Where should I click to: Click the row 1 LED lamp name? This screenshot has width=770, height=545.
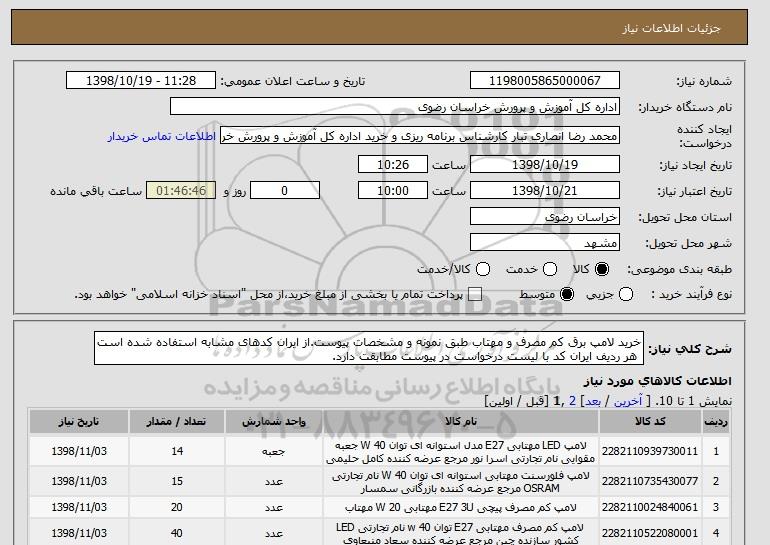461,452
